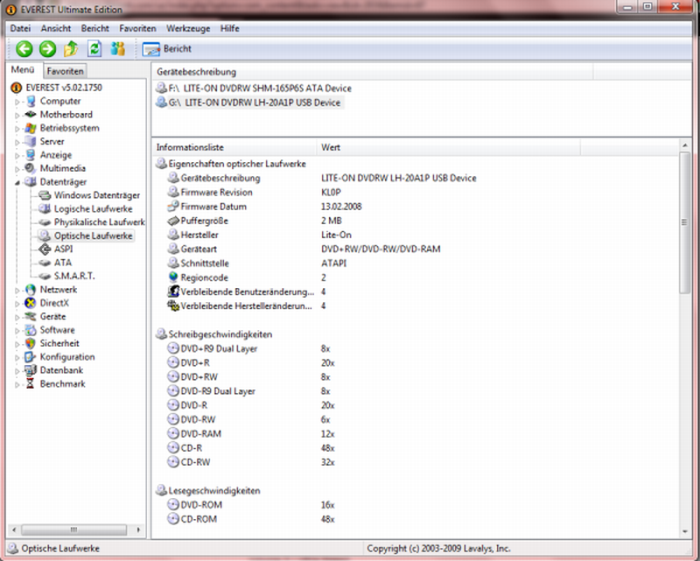Click the Firmware Revision KL0P row
700x561 pixels.
click(254, 192)
